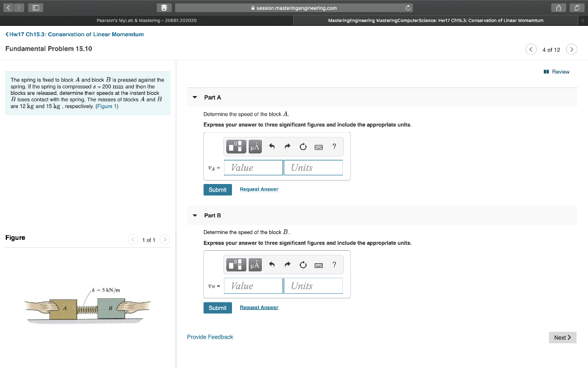Open keyboard shortcuts icon in Part B toolbar
This screenshot has height=368, width=588.
(318, 264)
